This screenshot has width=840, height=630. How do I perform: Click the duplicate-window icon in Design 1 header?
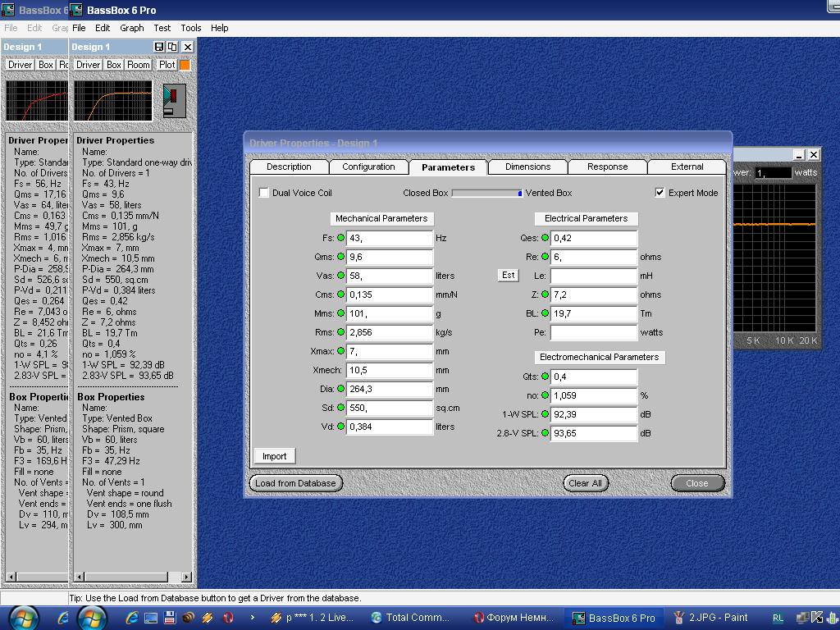click(x=172, y=47)
